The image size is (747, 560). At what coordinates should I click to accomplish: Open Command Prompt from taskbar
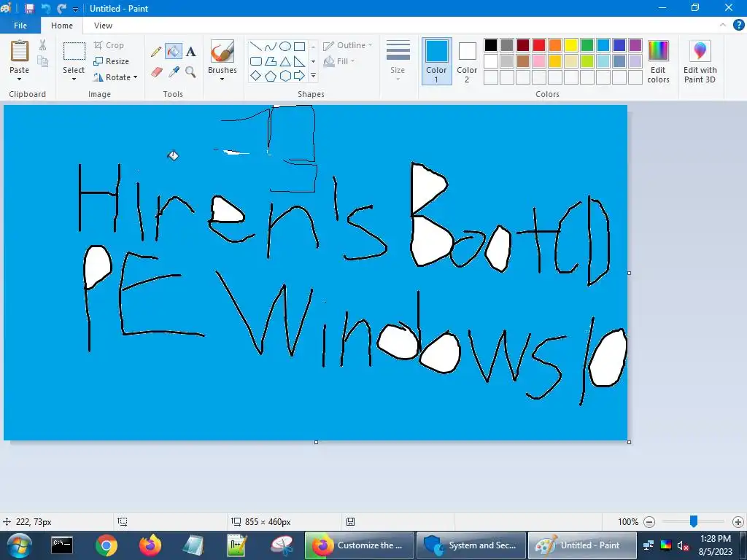tap(62, 545)
